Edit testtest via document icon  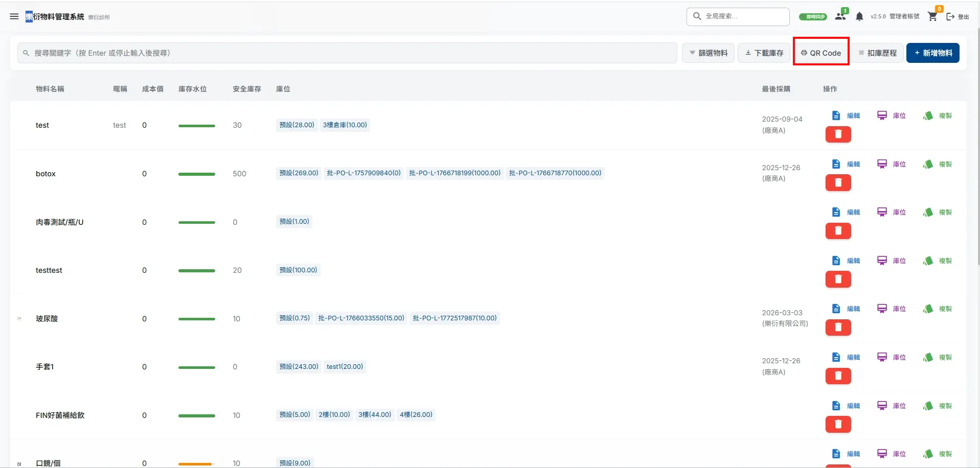click(x=836, y=261)
